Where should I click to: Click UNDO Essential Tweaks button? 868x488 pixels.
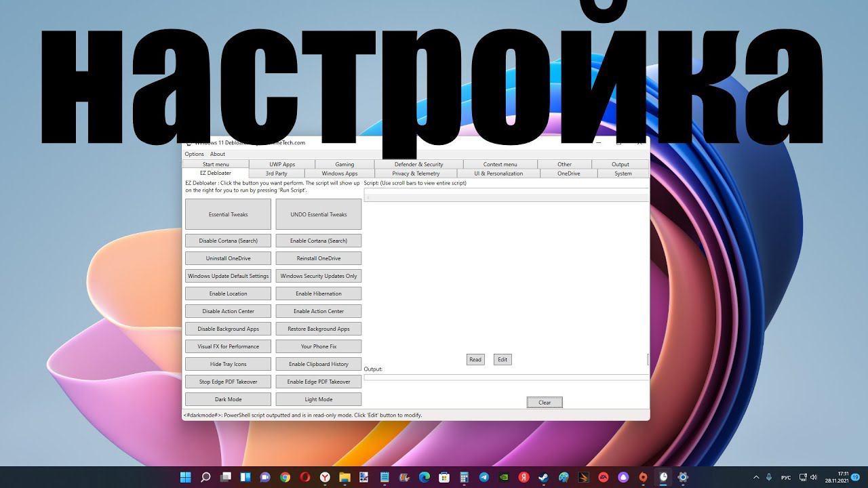click(x=319, y=214)
